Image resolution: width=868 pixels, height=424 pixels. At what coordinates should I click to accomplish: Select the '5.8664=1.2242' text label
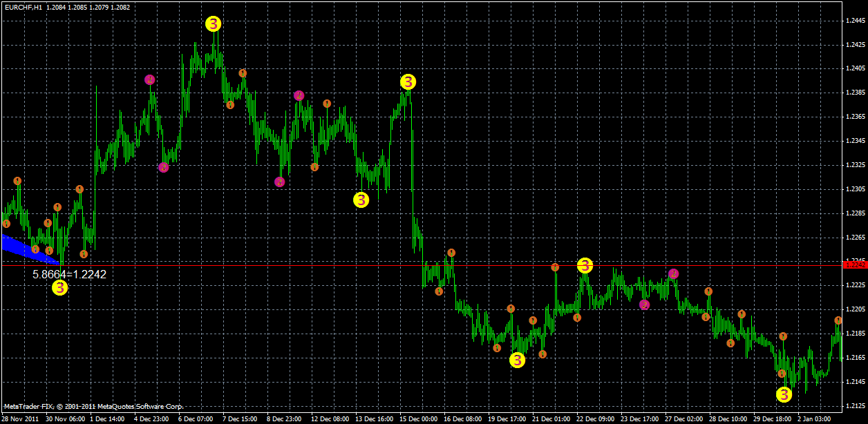click(68, 275)
